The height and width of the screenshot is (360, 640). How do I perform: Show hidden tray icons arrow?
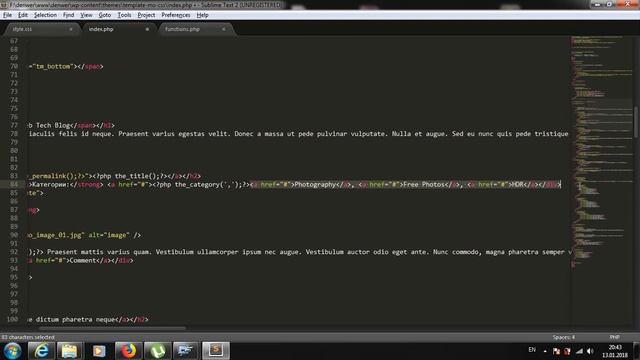point(545,351)
